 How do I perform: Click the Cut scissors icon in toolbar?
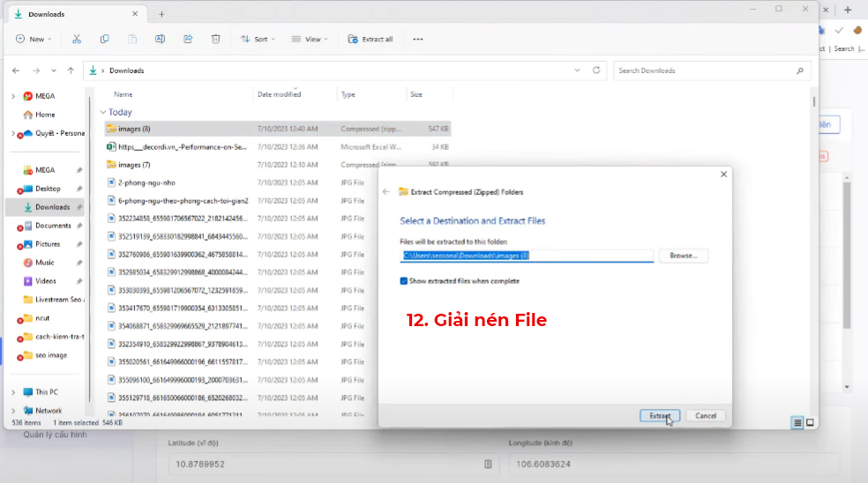click(77, 39)
